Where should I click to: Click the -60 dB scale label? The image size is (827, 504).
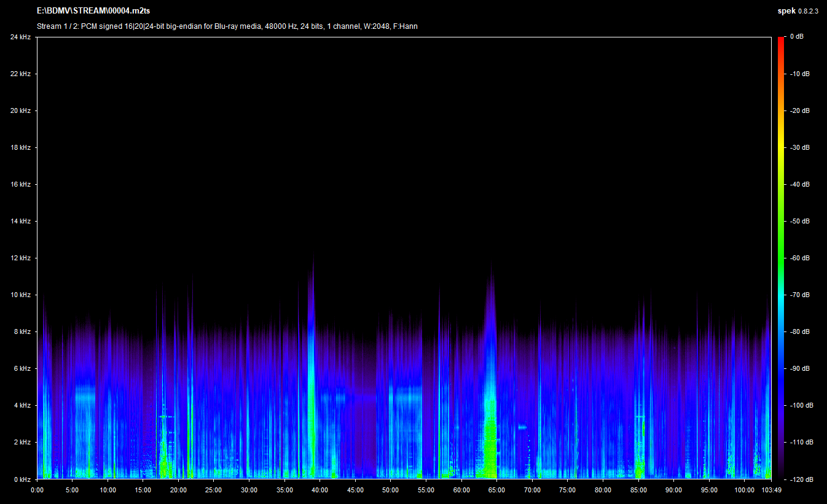pos(799,258)
